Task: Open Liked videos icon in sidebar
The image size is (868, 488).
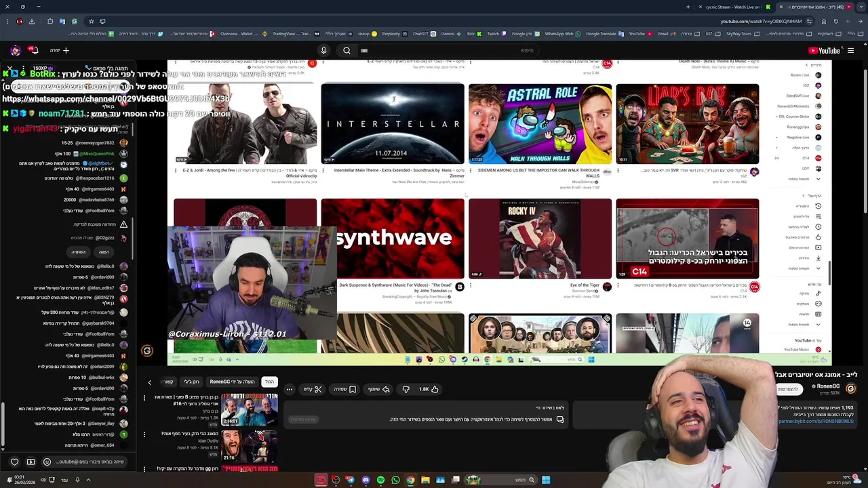Action: [x=818, y=237]
